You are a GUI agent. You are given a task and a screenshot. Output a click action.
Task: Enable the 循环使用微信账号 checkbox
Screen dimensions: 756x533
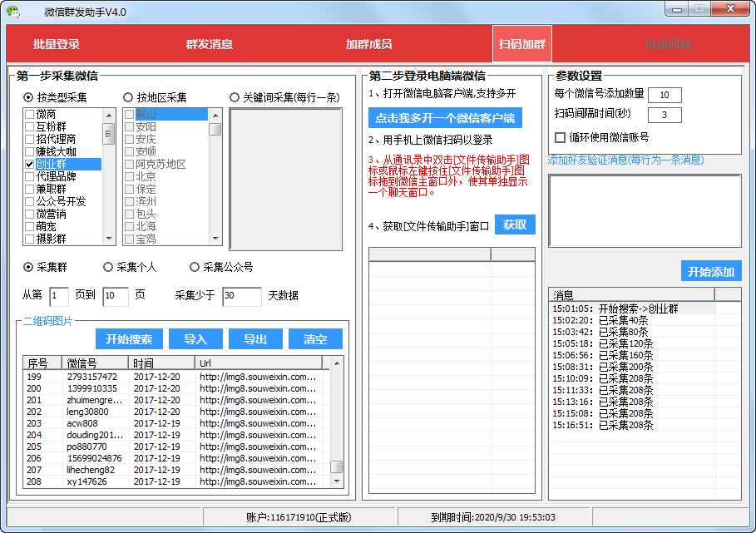click(560, 138)
